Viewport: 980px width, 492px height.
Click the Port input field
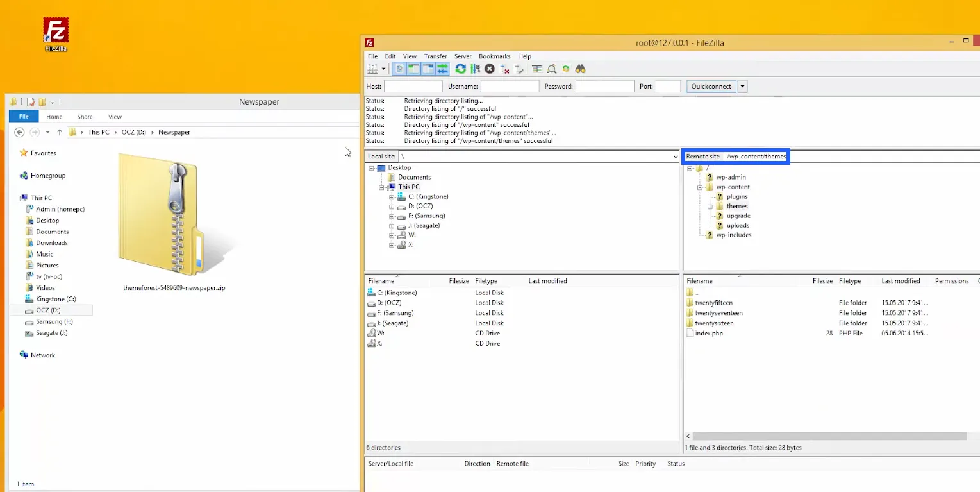[668, 86]
